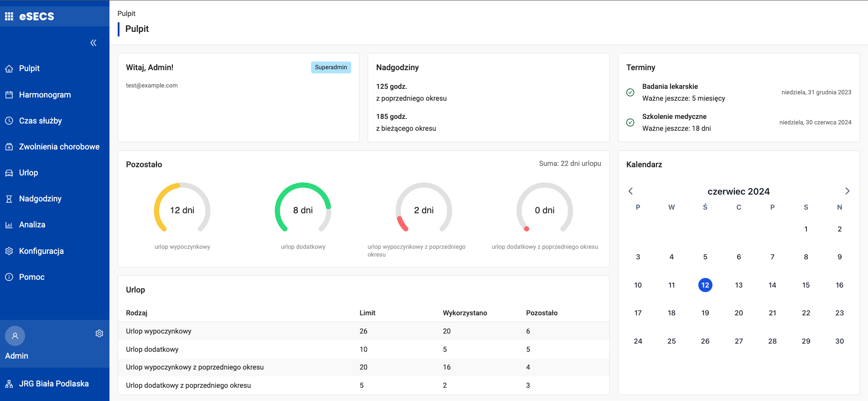This screenshot has height=401, width=868.
Task: Click the Superadmin badge
Action: (331, 67)
